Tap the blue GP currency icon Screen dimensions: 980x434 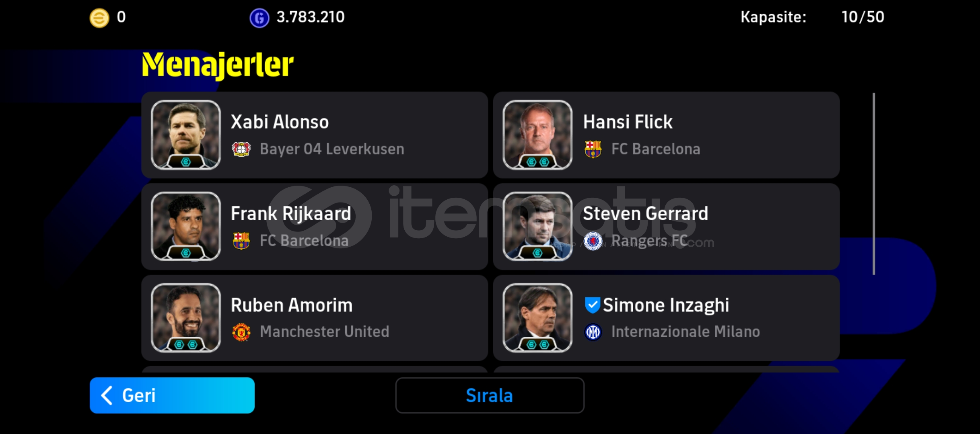(x=259, y=18)
